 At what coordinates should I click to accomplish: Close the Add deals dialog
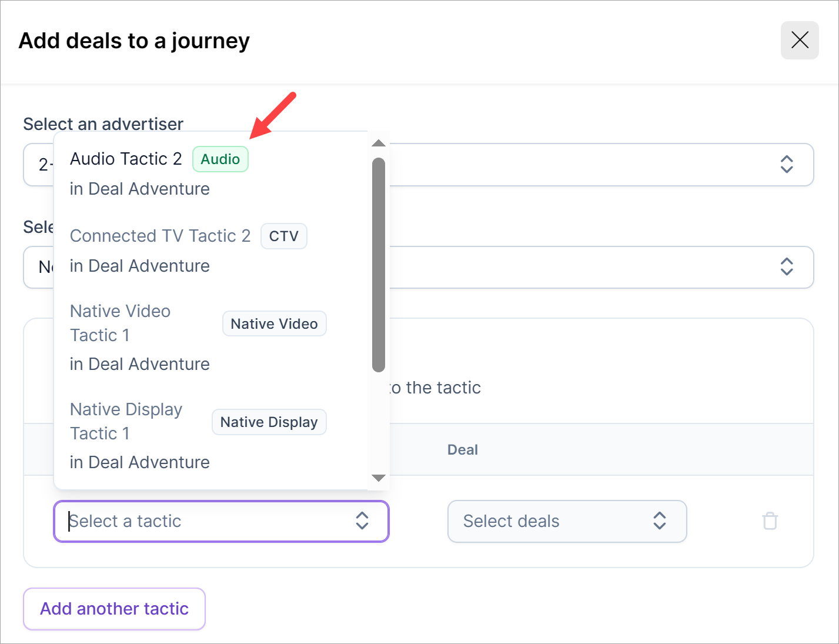[x=799, y=41]
